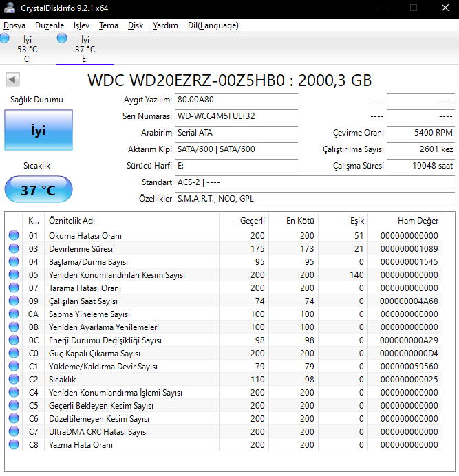
Task: Open the Disk menu
Action: click(x=135, y=25)
